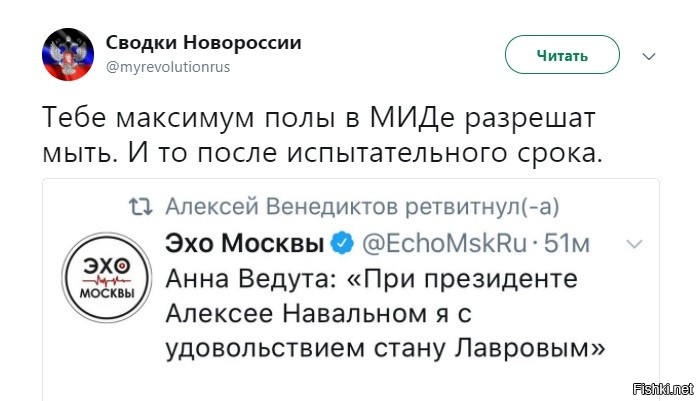Click the Эхо Москвы round logo avatar
This screenshot has width=699, height=401.
(107, 278)
